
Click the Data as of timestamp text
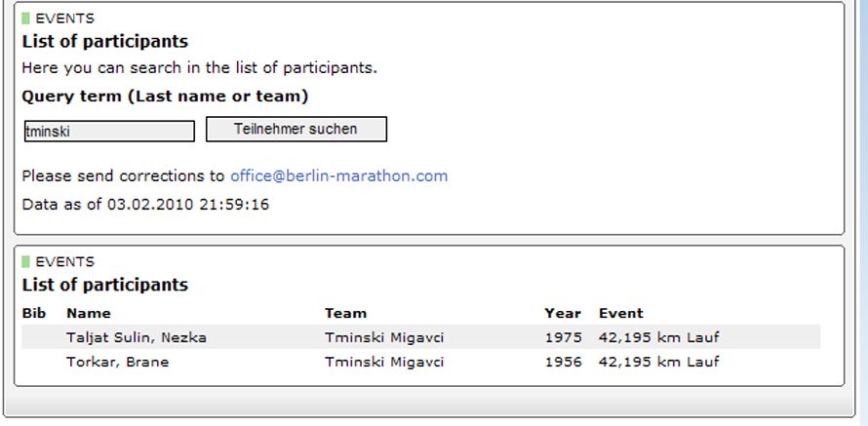coord(145,205)
